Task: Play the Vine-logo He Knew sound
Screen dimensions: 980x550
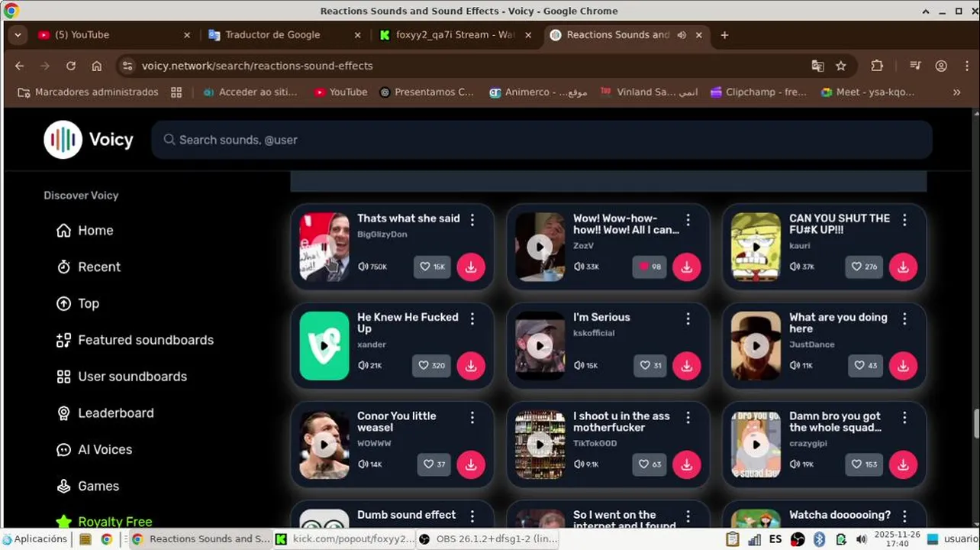Action: point(324,345)
